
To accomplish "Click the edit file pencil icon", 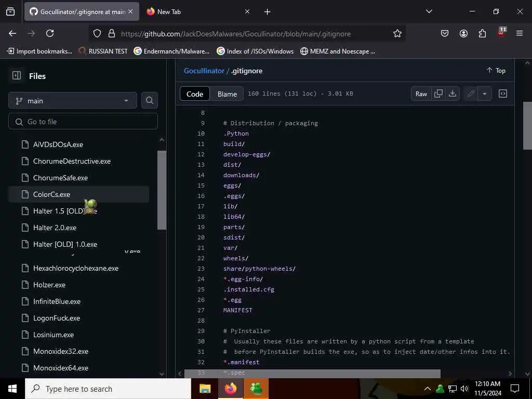I will pyautogui.click(x=471, y=94).
